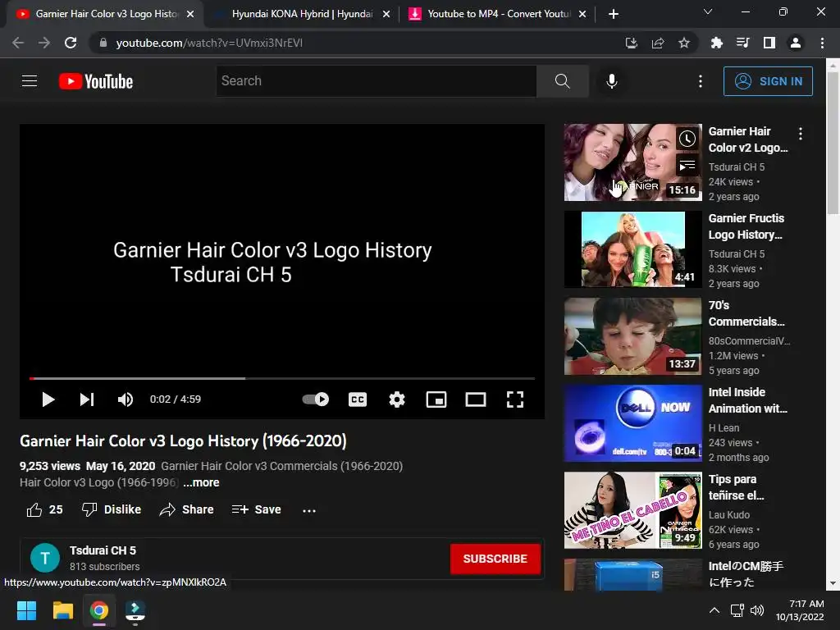The width and height of the screenshot is (840, 630).
Task: Close the Hyundai KONA Hybrid tab
Action: 386,14
